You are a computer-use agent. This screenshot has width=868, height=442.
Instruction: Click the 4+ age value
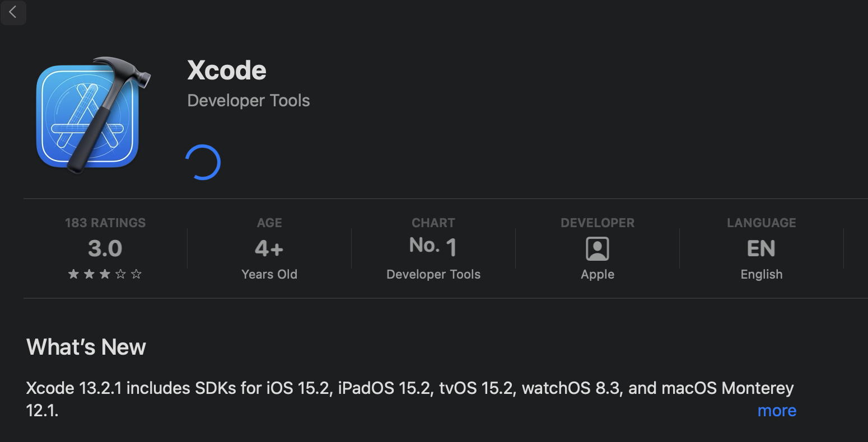click(269, 248)
